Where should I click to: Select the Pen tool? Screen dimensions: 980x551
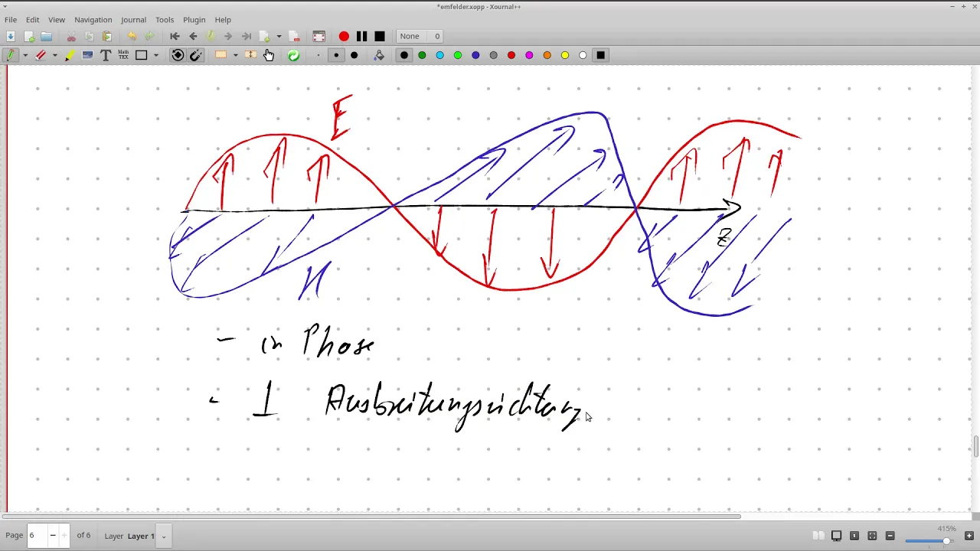pyautogui.click(x=10, y=55)
